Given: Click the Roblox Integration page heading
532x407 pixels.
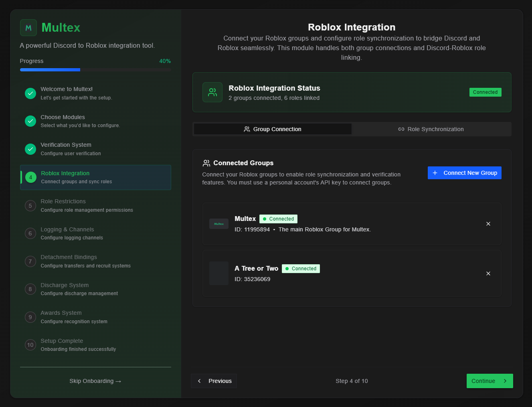Looking at the screenshot, I should tap(352, 27).
